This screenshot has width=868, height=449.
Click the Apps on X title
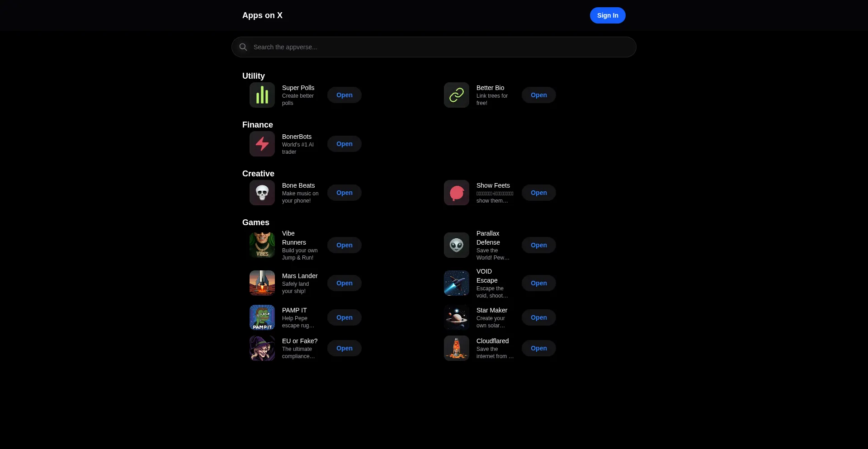[x=262, y=15]
